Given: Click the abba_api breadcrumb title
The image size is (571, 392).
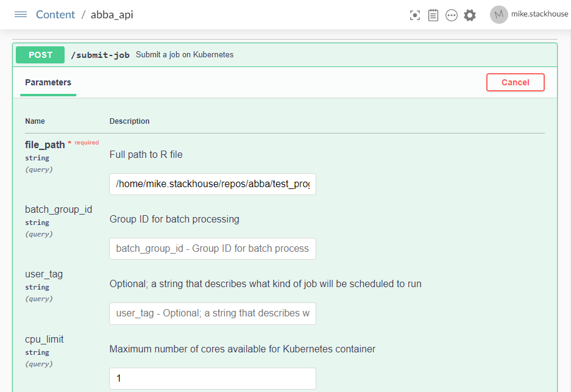Looking at the screenshot, I should (112, 15).
